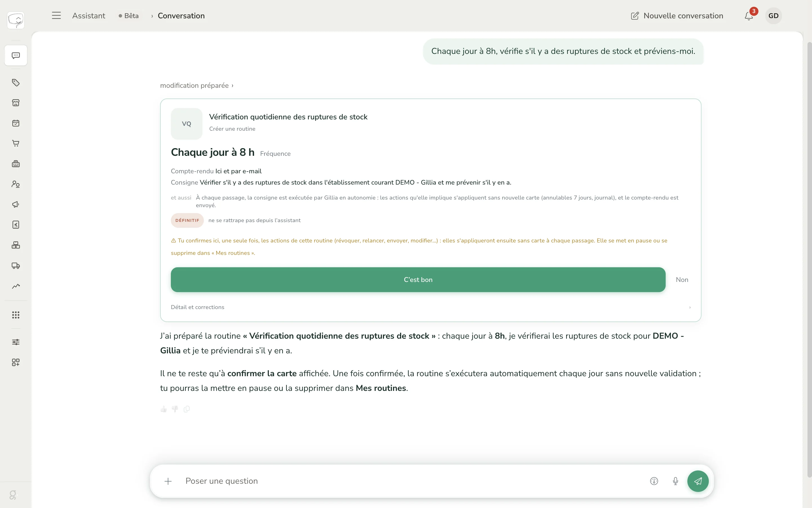Click the clock-like icon beside microphone
The width and height of the screenshot is (812, 508).
[x=654, y=481]
